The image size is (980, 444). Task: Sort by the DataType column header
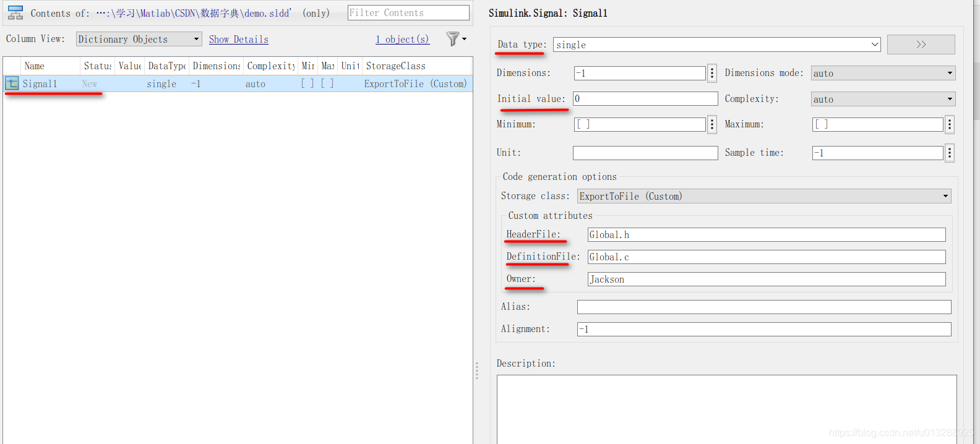167,66
